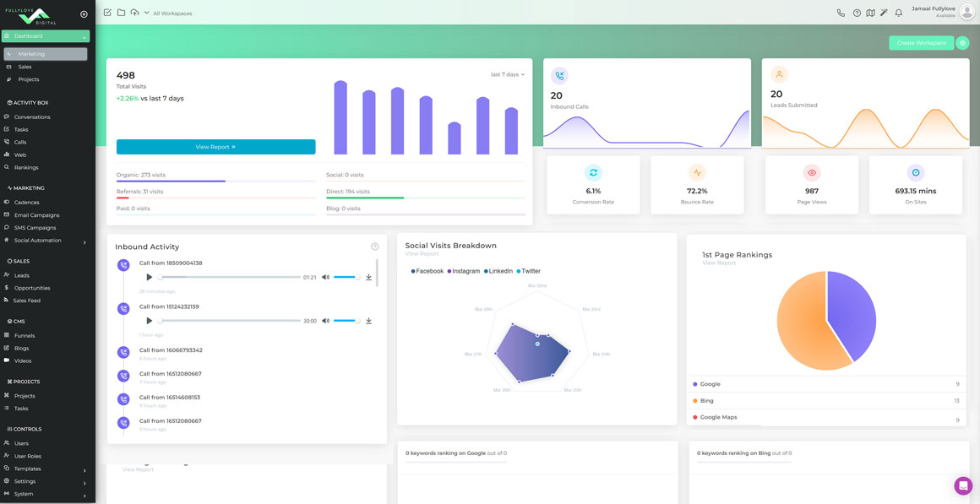The height and width of the screenshot is (504, 980).
Task: Adjust volume slider of first call
Action: pos(346,277)
